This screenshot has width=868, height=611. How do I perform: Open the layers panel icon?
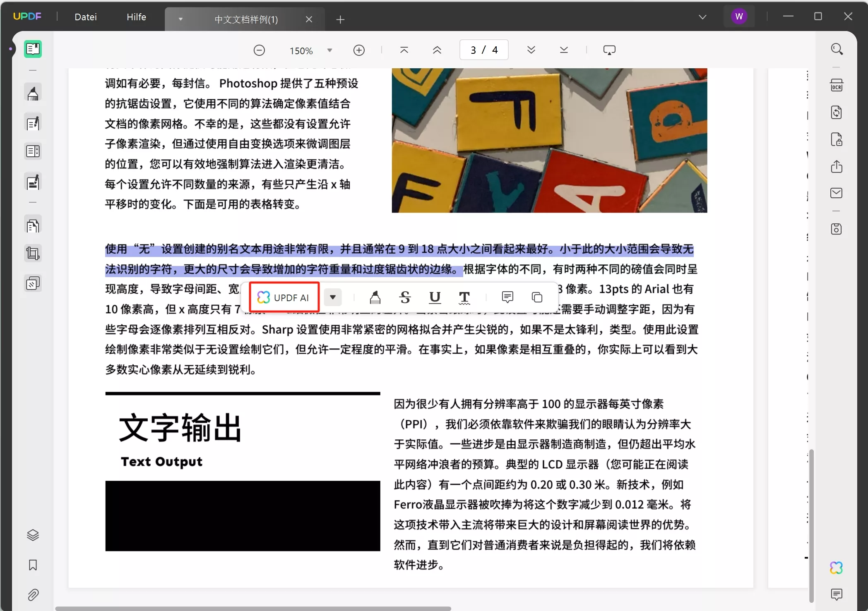tap(33, 535)
